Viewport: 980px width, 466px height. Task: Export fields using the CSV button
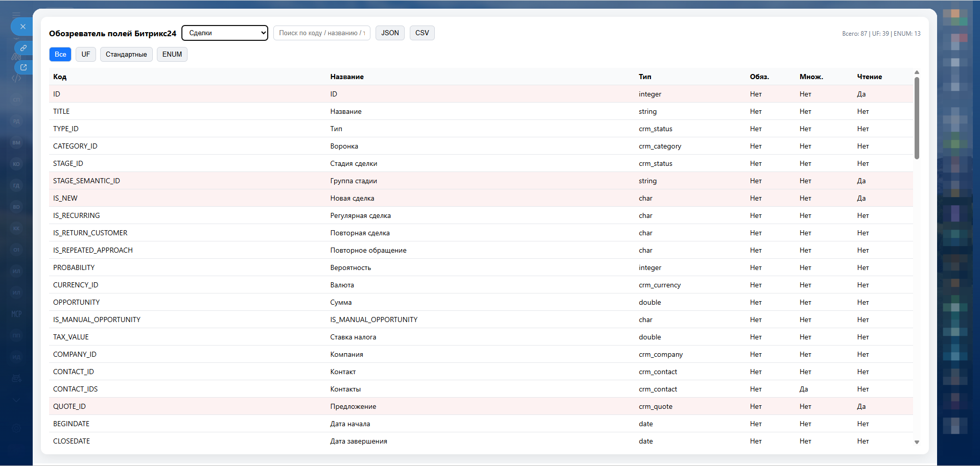coord(422,33)
